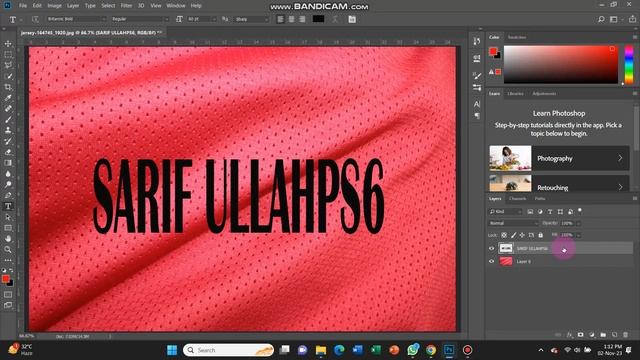Hide the Layer 0 layer

(x=491, y=261)
